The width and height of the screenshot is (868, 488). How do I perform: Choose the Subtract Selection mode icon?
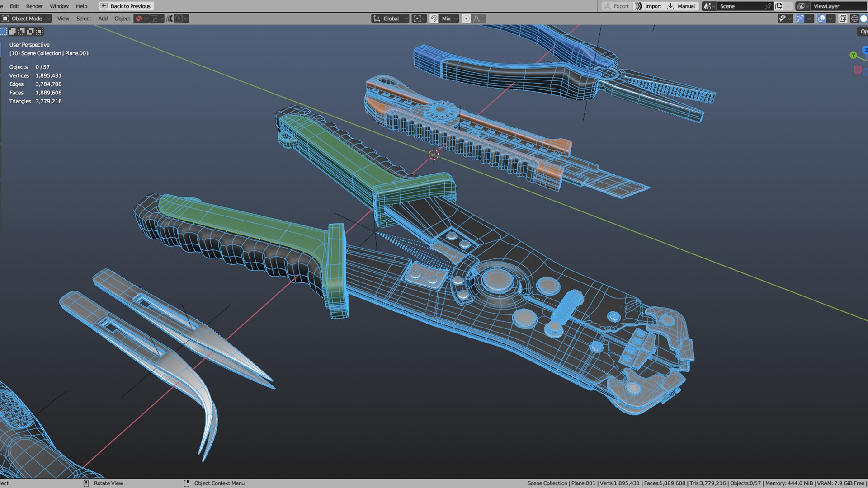coord(22,31)
